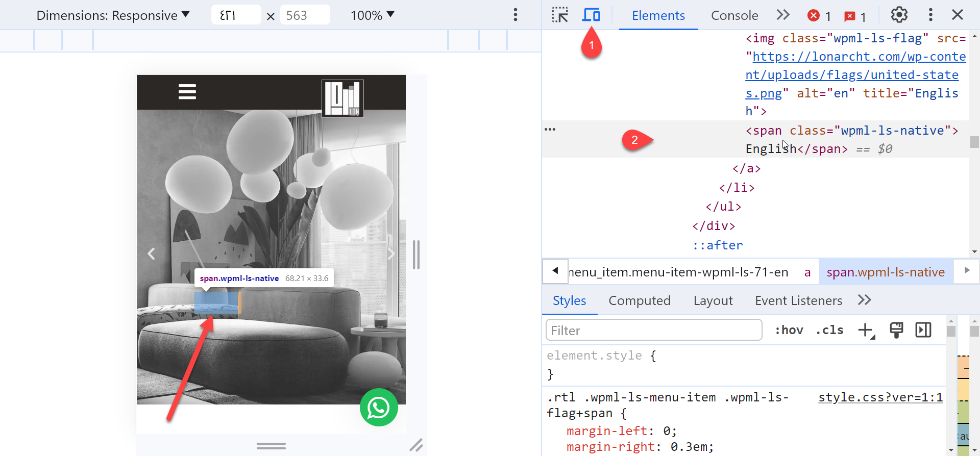Open the DevTools customize three-dot menu
This screenshot has height=456, width=980.
click(930, 15)
